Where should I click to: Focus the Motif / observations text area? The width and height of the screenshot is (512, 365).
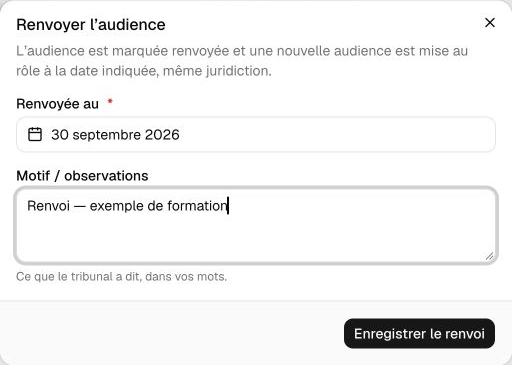coord(256,226)
